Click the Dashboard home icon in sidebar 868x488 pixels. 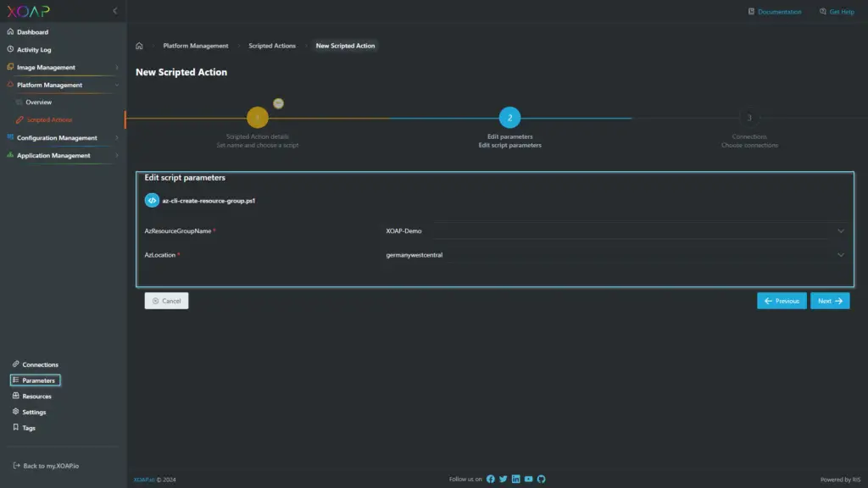10,31
